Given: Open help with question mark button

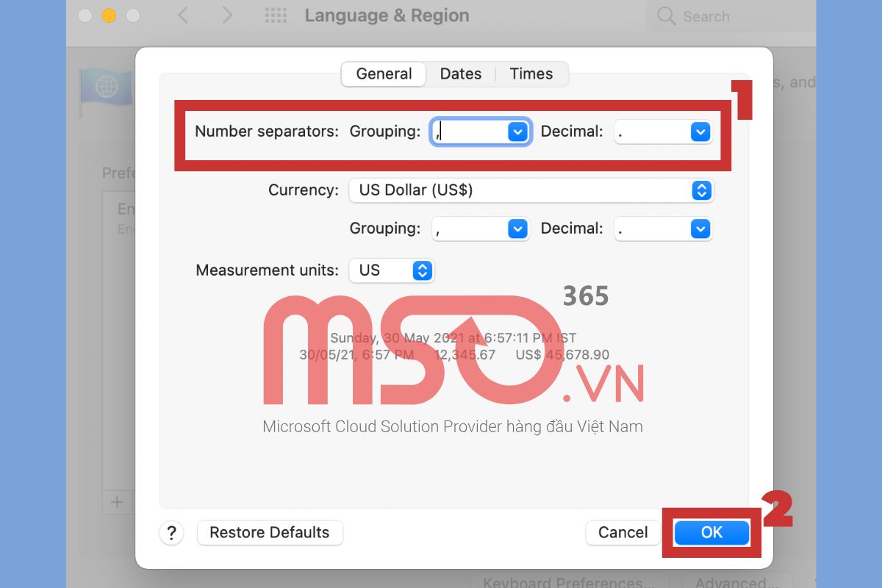Looking at the screenshot, I should tap(171, 533).
